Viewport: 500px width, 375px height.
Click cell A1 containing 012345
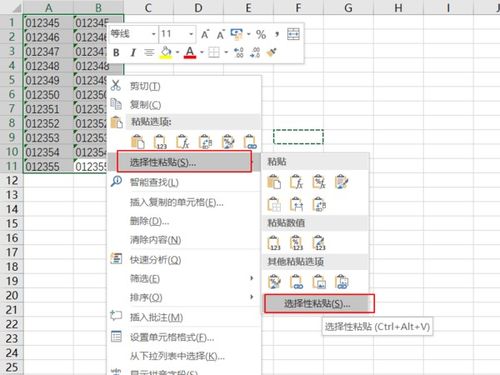[x=48, y=23]
